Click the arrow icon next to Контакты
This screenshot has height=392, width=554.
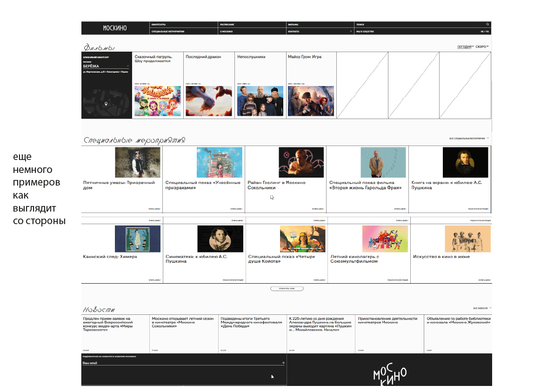(351, 32)
